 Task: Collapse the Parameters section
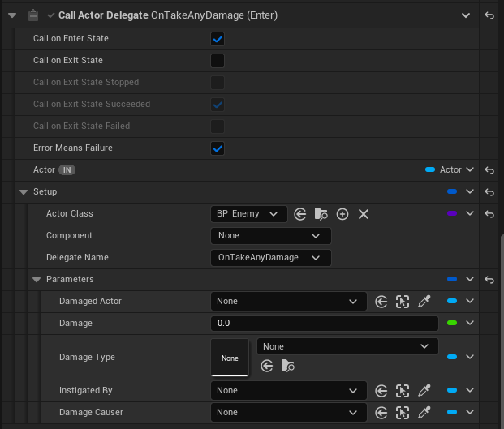pyautogui.click(x=37, y=280)
